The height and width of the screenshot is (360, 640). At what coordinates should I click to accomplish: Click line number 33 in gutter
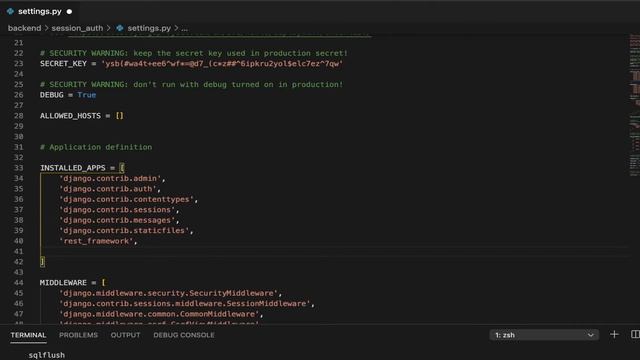pos(19,168)
